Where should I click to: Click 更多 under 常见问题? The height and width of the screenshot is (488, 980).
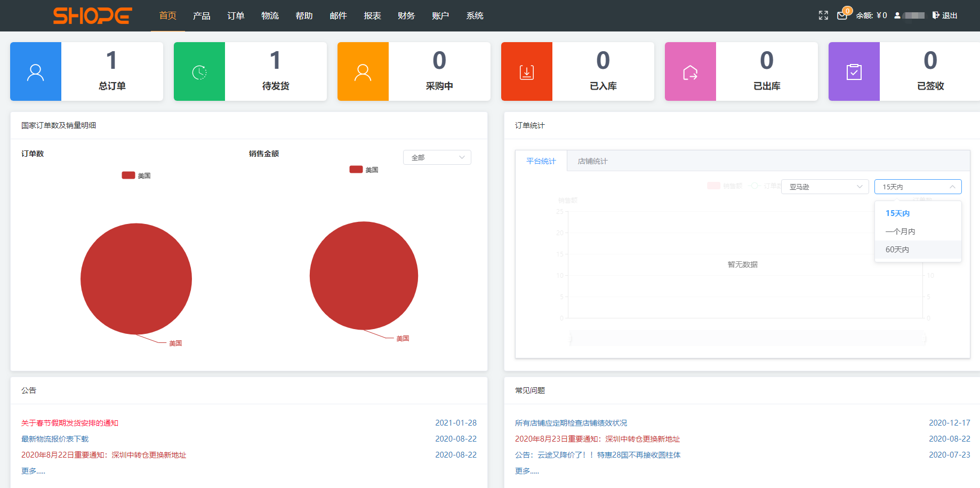[x=527, y=471]
